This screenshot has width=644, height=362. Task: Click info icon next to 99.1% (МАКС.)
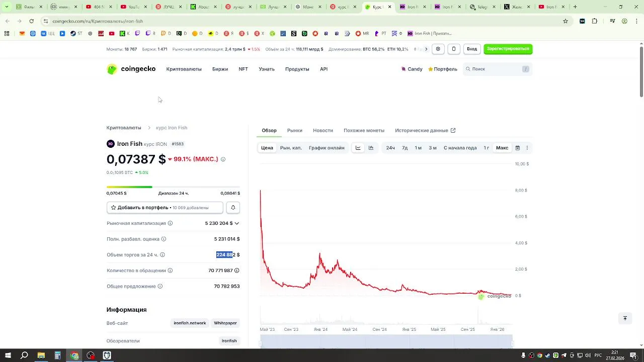click(x=223, y=159)
